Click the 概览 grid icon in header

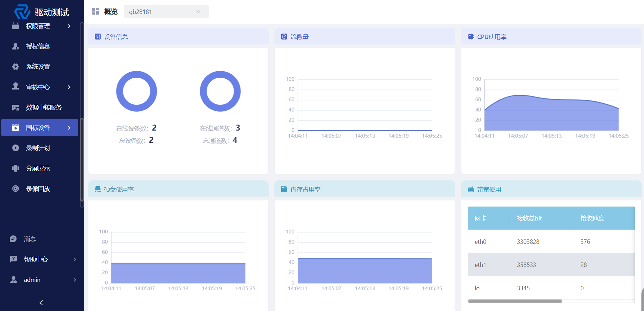pos(96,12)
